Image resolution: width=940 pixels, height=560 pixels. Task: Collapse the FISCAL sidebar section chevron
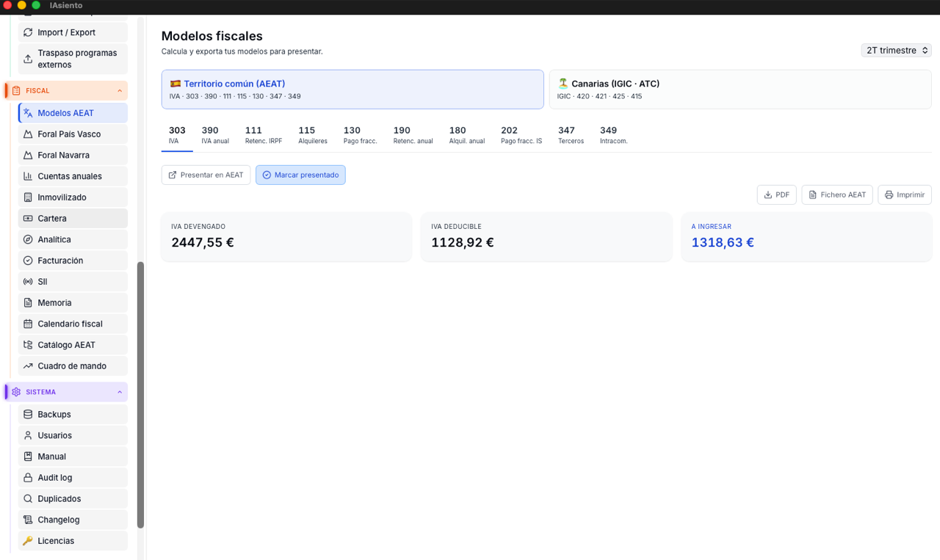(x=120, y=91)
